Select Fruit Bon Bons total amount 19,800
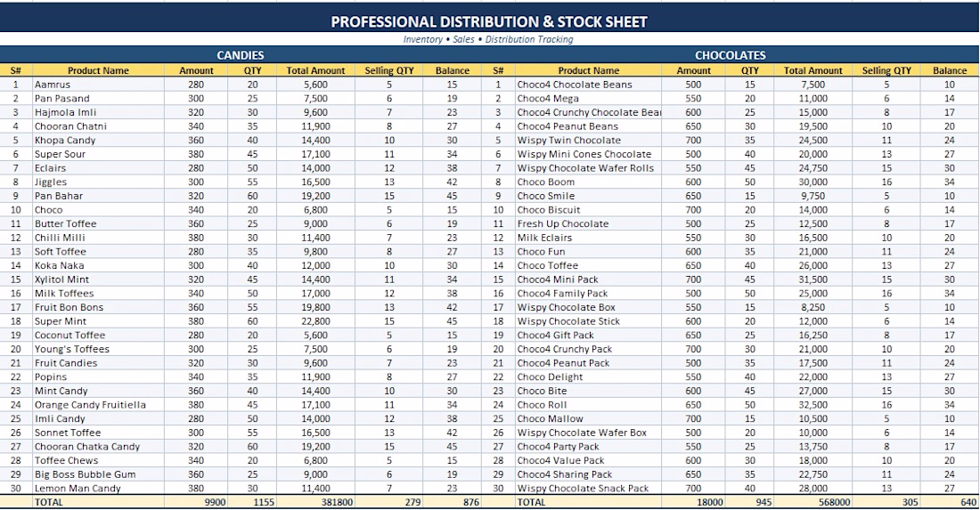The image size is (980, 510). pos(315,307)
